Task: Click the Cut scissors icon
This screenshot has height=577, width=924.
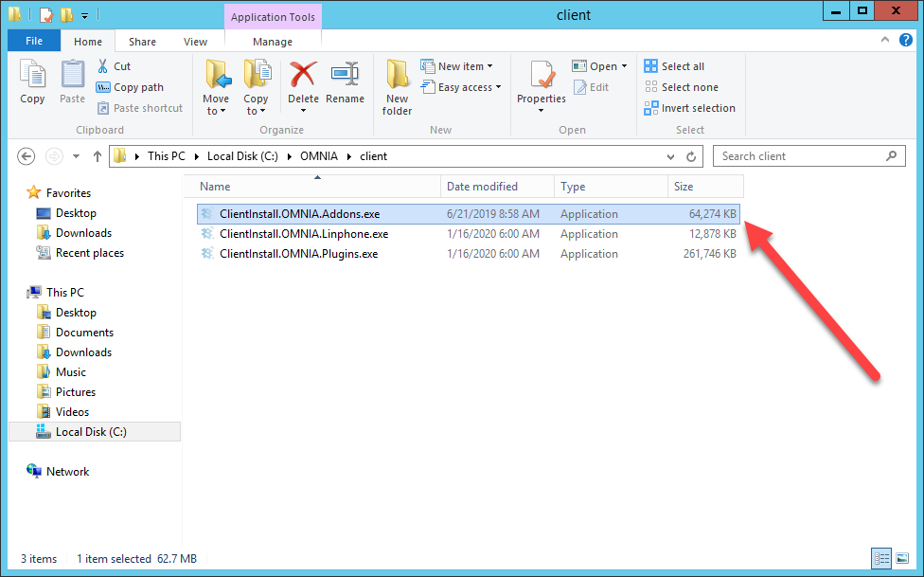Action: pos(103,66)
